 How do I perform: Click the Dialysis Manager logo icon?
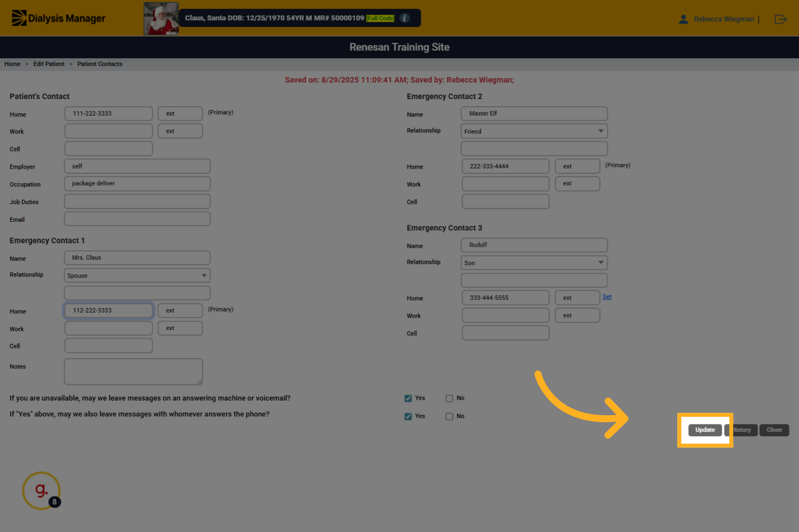point(19,18)
